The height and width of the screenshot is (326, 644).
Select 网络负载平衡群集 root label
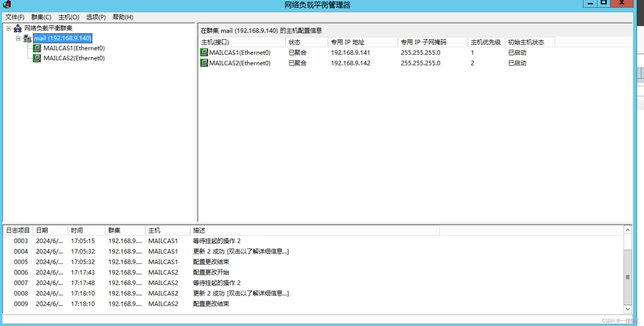(x=48, y=28)
